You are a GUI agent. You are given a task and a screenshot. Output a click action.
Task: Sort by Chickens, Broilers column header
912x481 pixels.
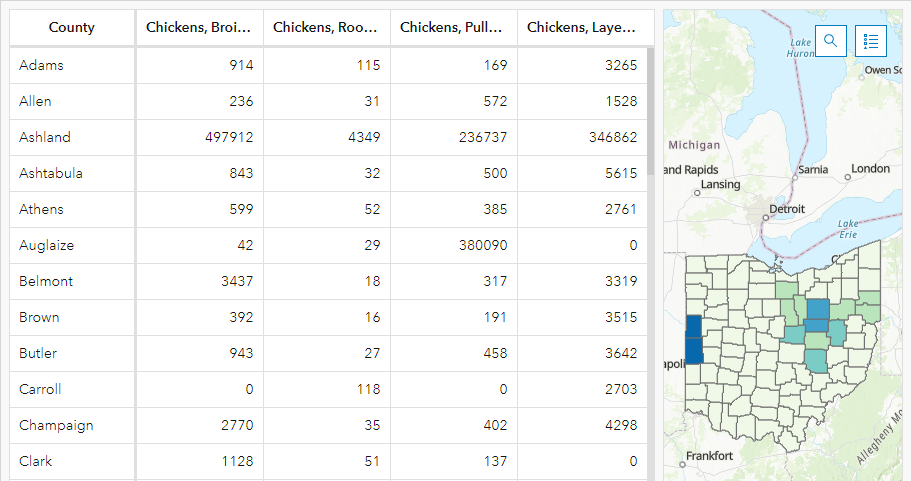tap(199, 27)
